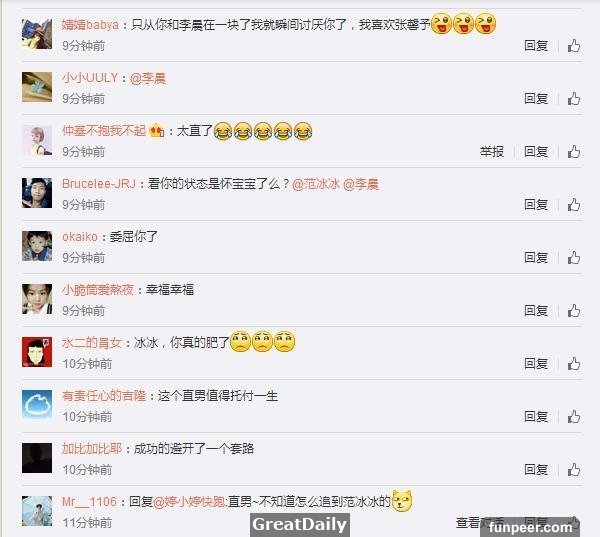Give a thumbs-up to okaiko's comment

point(574,258)
